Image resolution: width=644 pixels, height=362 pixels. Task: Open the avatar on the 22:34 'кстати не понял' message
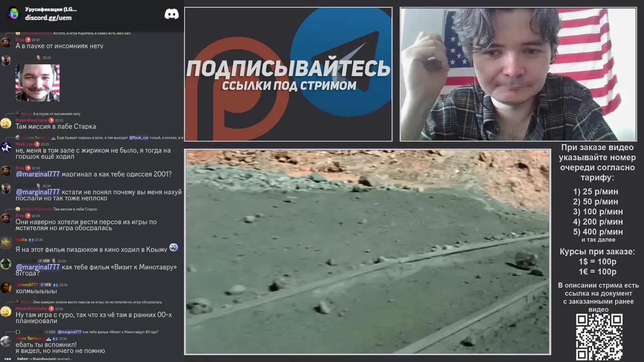point(6,189)
